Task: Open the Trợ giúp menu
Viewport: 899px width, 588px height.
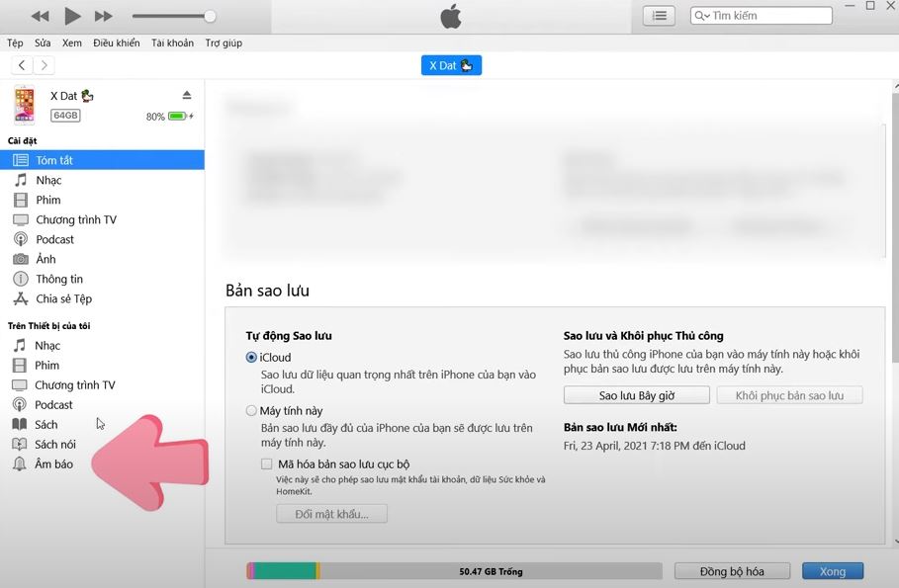Action: [224, 42]
